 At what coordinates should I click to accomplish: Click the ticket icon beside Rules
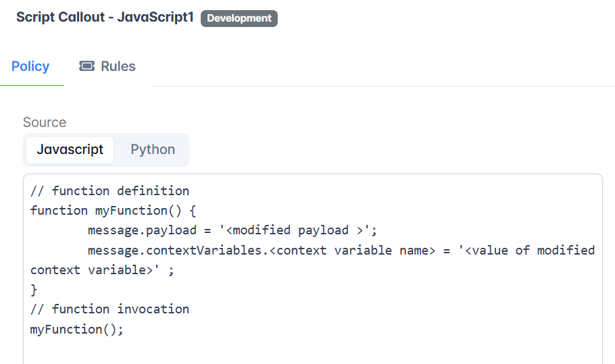tap(87, 66)
